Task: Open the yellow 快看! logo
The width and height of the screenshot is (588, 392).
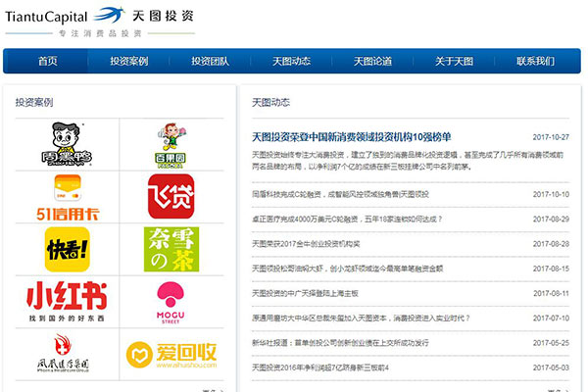Action: [x=67, y=249]
